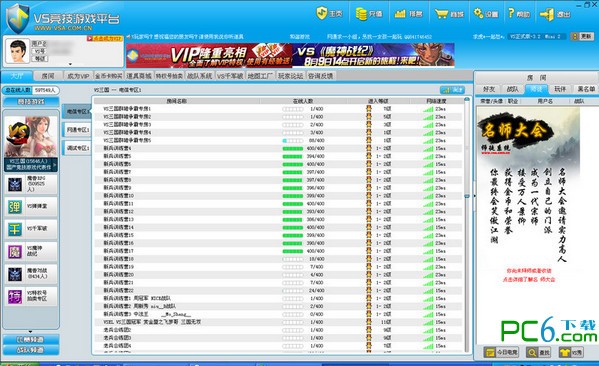Select the 网通专区1 zone
This screenshot has width=599, height=366.
(x=77, y=130)
